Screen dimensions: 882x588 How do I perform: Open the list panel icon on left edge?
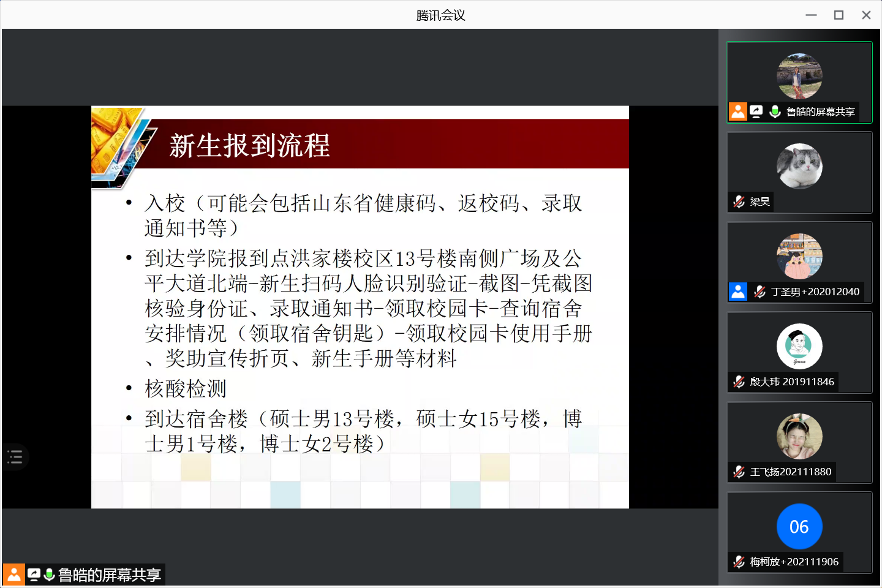click(x=15, y=457)
